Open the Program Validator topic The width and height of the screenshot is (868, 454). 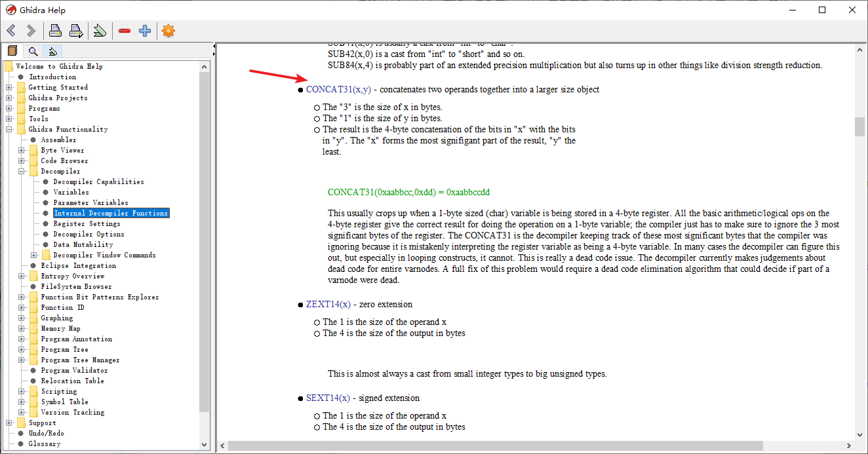[x=74, y=370]
